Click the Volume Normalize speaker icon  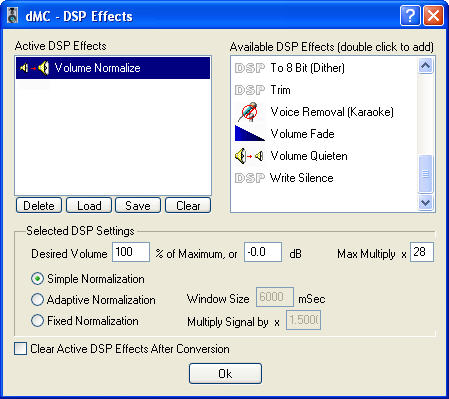coord(34,68)
